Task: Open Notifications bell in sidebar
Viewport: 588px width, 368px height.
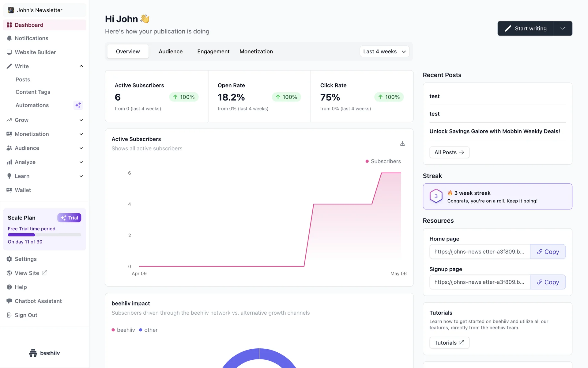Action: click(31, 38)
